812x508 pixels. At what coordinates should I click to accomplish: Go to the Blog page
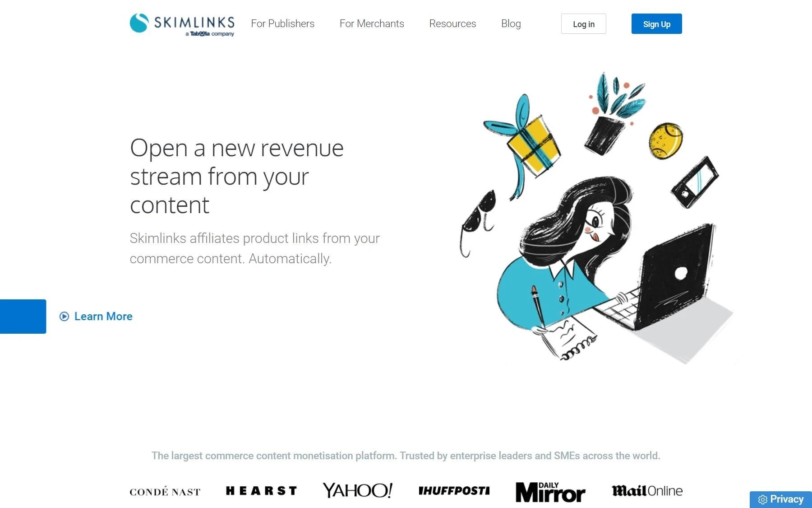pos(511,23)
